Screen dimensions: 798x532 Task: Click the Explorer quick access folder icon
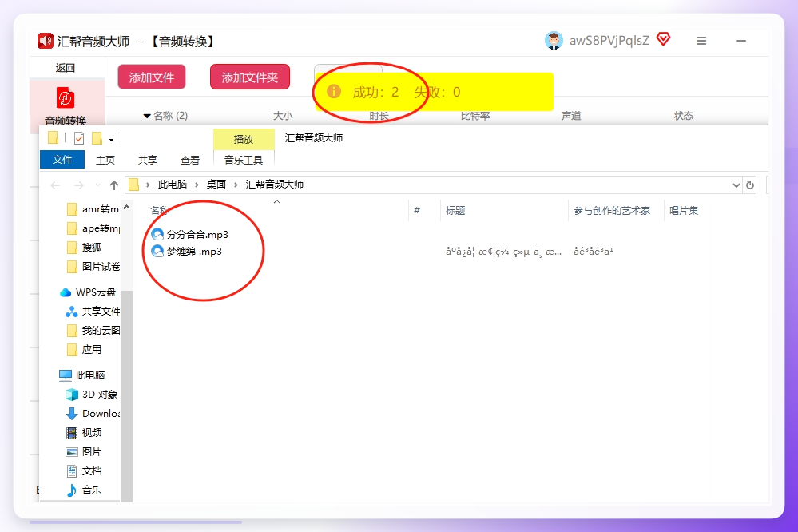[53, 137]
